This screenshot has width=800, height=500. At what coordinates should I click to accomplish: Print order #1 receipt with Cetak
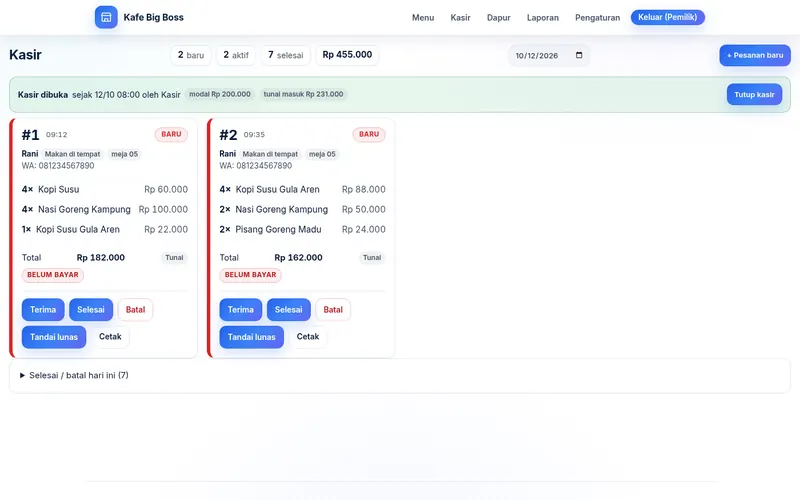pyautogui.click(x=110, y=337)
